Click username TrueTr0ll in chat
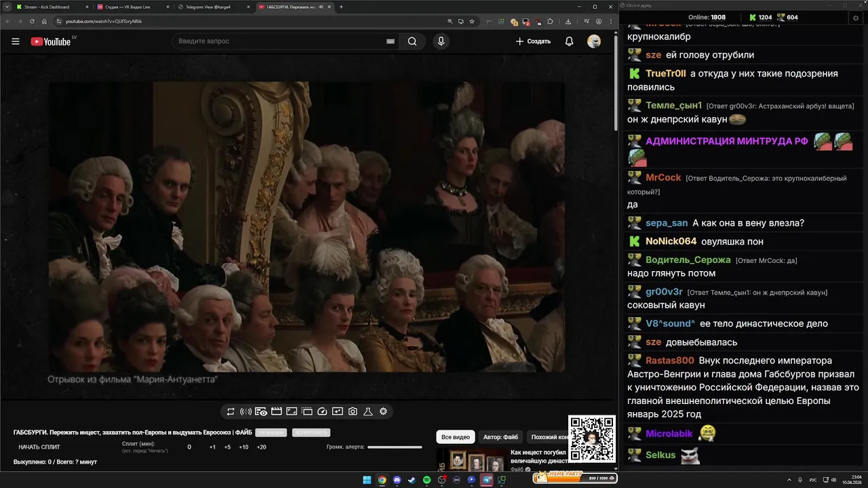868x488 pixels. click(x=666, y=73)
